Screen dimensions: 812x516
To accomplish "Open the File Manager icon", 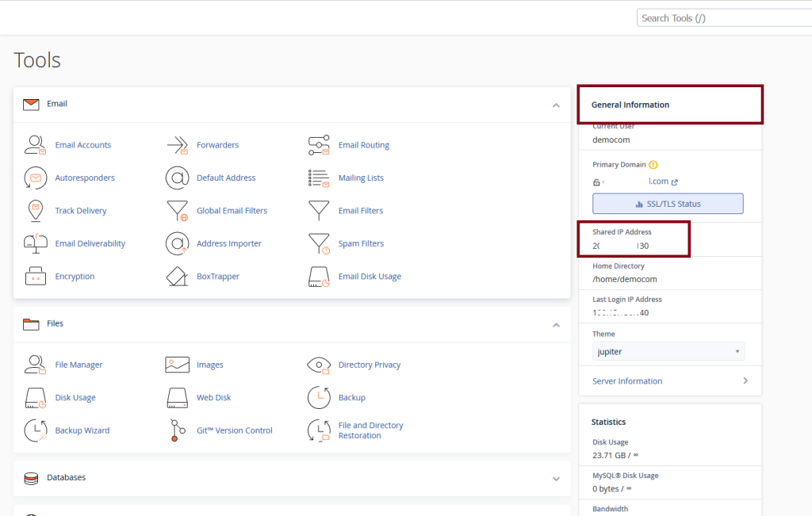I will click(36, 365).
